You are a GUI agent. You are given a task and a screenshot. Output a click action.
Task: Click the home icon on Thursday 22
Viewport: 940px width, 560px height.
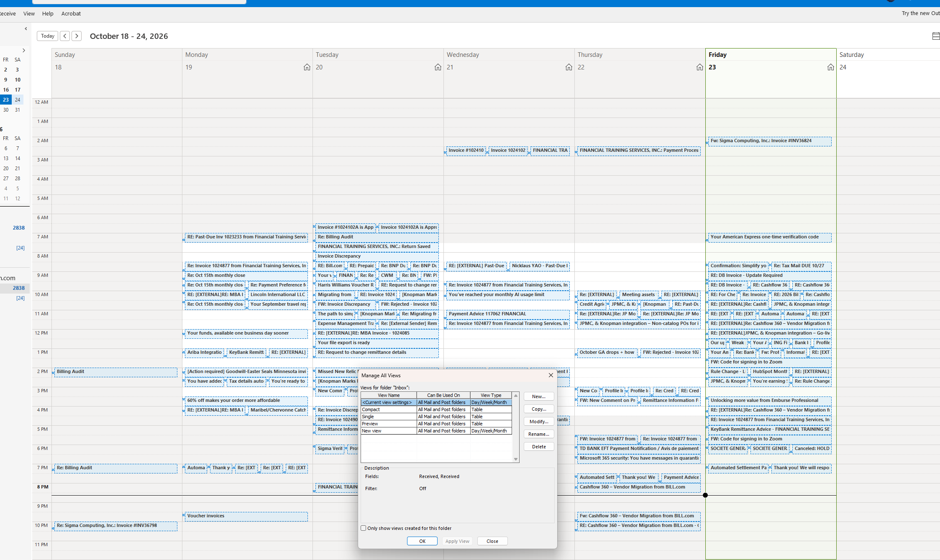[x=700, y=67]
